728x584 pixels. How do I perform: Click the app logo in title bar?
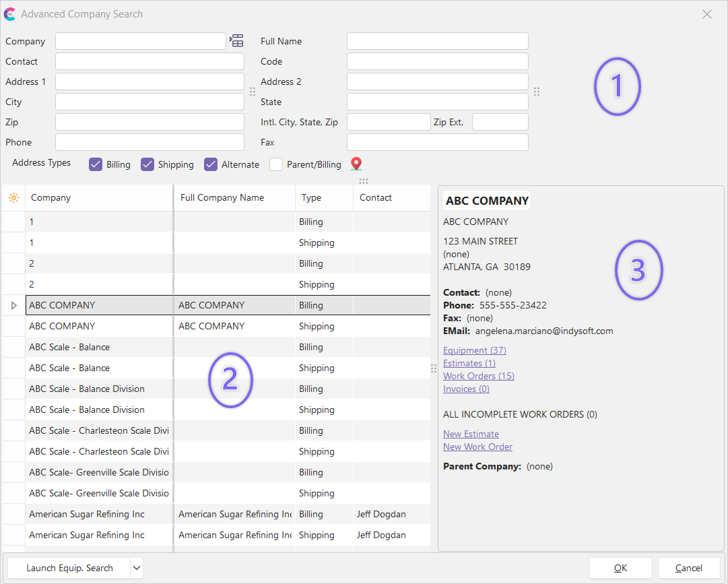tap(10, 14)
